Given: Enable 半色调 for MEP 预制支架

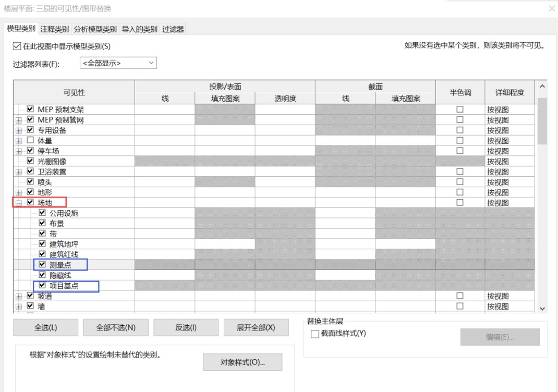Looking at the screenshot, I should coord(460,109).
